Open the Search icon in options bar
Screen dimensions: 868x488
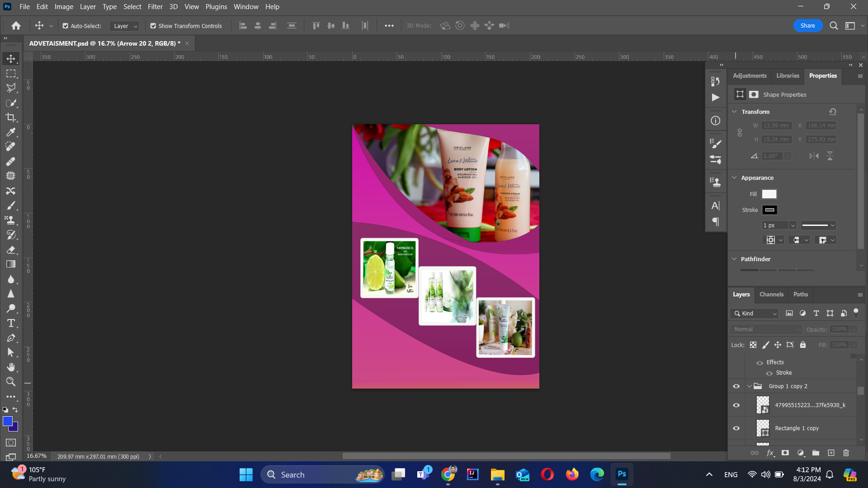(x=834, y=26)
